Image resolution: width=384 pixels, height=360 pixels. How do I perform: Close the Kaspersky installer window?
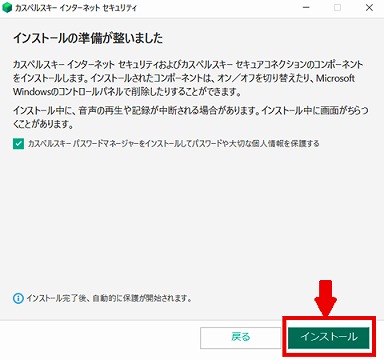click(369, 8)
